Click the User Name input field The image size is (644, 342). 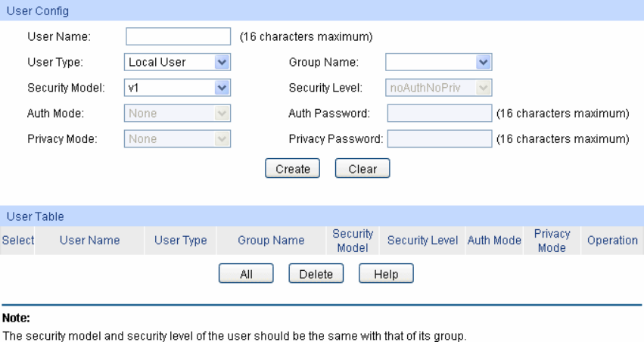(178, 37)
